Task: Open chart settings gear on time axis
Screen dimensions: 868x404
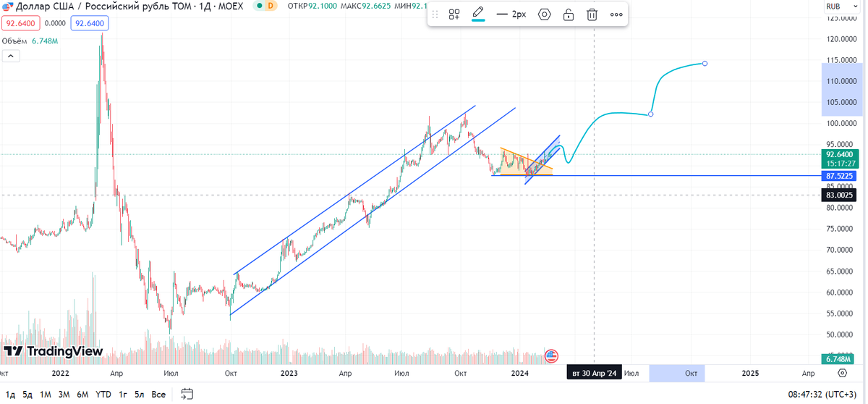Action: (843, 373)
